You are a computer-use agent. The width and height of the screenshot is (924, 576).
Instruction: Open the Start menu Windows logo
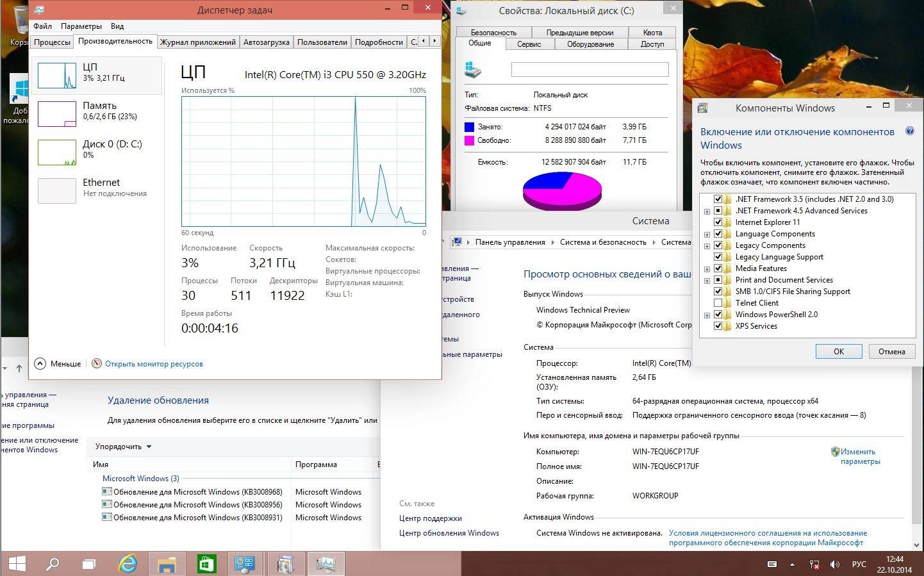pyautogui.click(x=17, y=564)
